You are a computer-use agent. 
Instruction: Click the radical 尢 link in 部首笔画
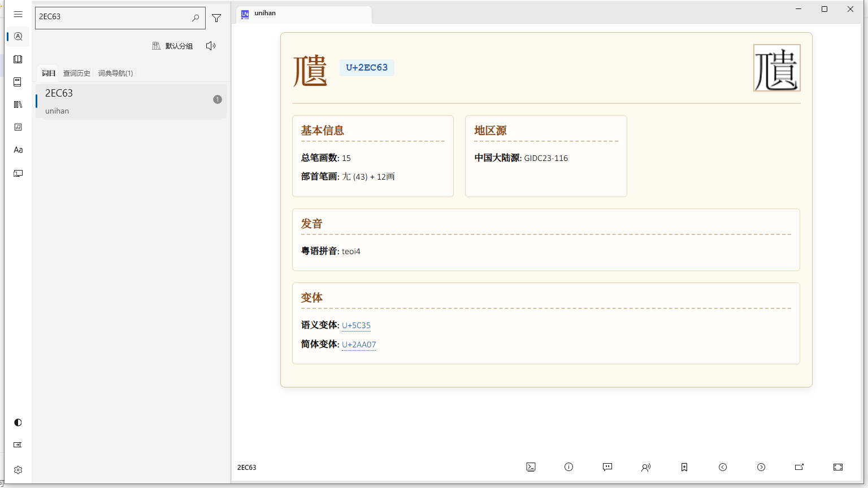click(346, 177)
